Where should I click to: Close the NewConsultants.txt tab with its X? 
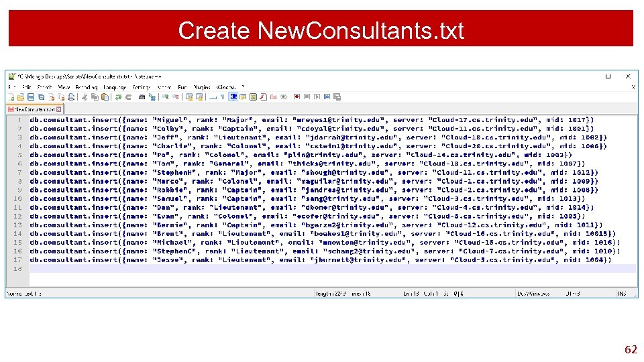(59, 109)
